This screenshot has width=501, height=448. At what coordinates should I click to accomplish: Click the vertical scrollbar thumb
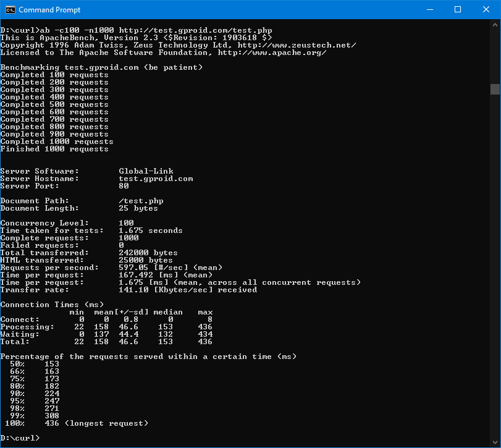click(495, 90)
